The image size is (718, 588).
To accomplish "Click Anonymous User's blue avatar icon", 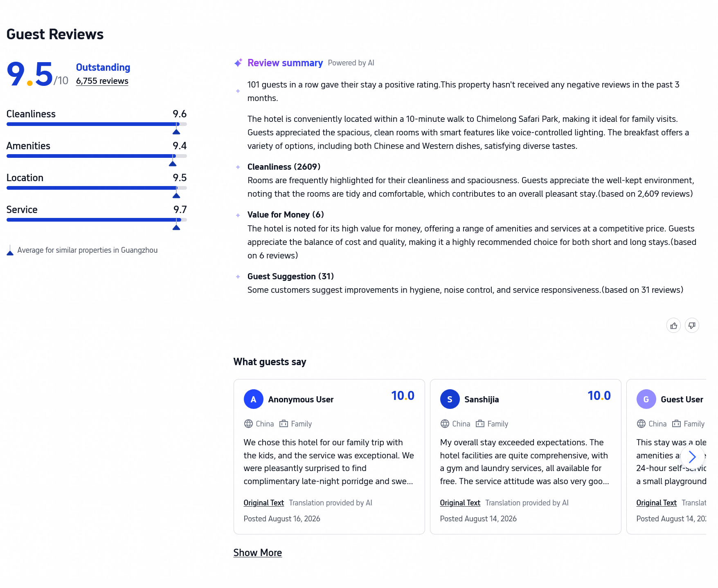I will 254,399.
